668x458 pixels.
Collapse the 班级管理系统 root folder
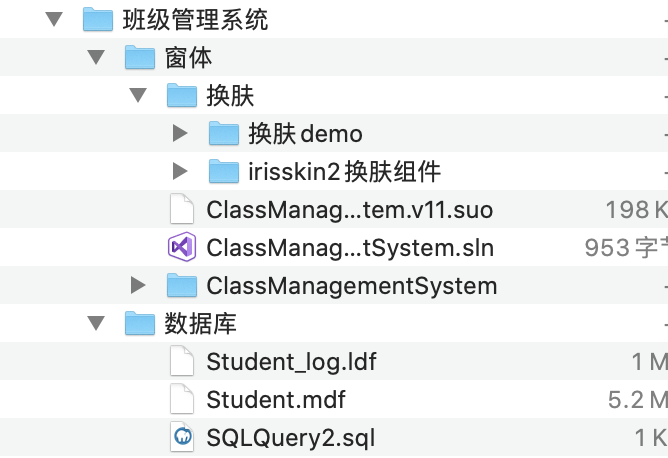[x=54, y=20]
